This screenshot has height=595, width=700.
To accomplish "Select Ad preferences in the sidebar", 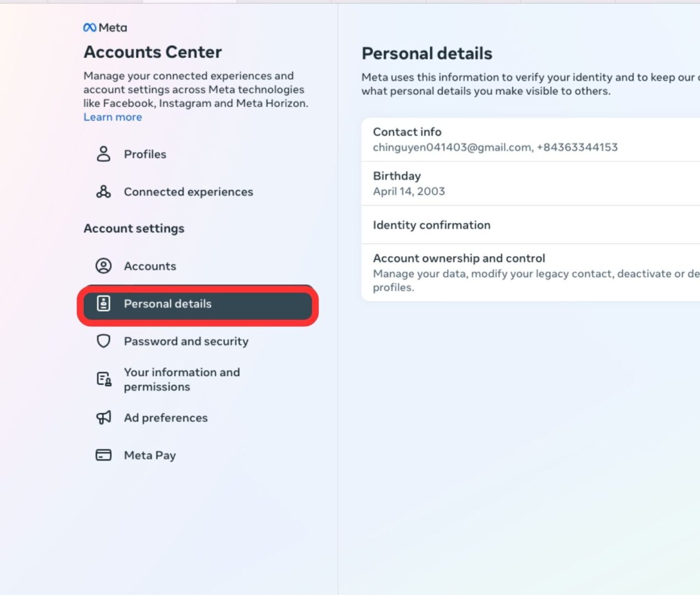I will (x=166, y=418).
